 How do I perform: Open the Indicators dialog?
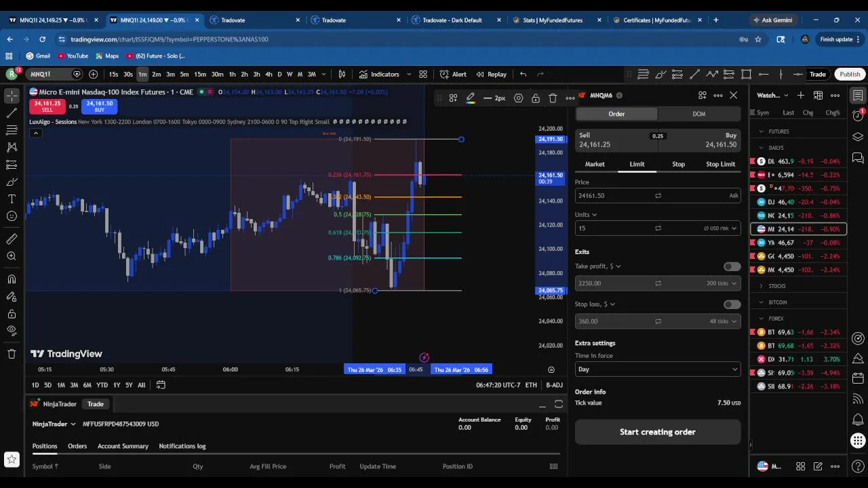380,74
